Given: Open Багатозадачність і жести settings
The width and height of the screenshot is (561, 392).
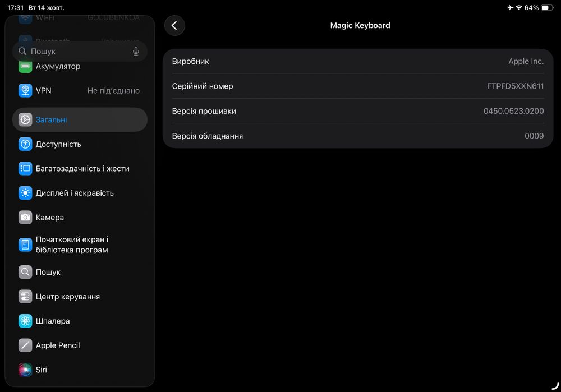Looking at the screenshot, I should click(x=80, y=168).
